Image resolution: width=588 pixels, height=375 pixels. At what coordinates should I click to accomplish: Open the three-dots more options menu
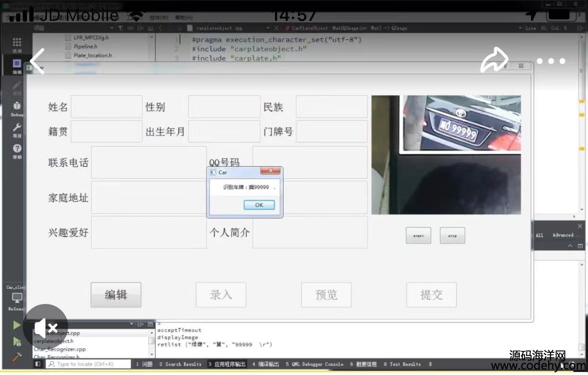[x=551, y=61]
